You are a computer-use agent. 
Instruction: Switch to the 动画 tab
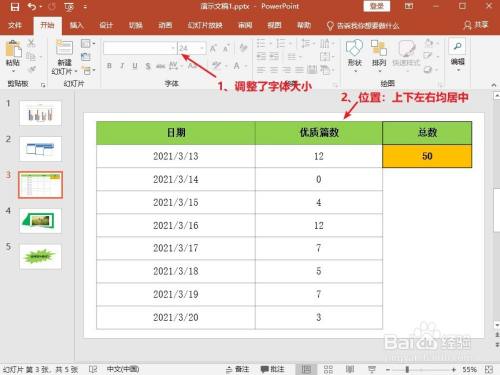(x=165, y=25)
